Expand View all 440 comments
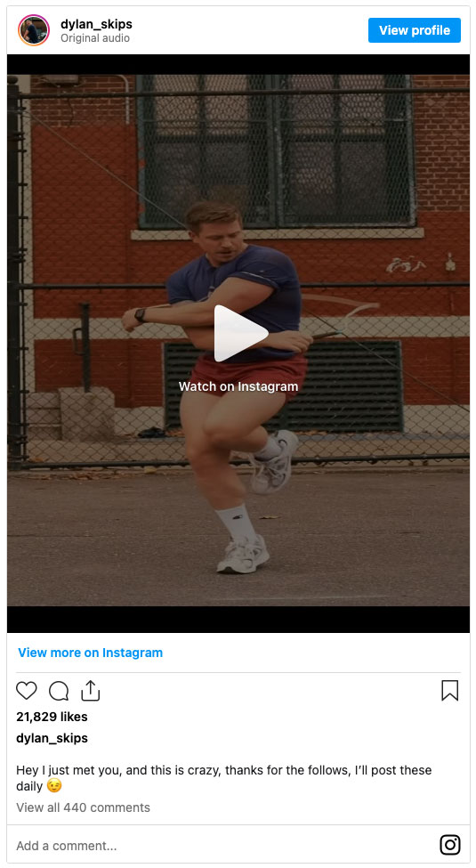Image resolution: width=476 pixels, height=868 pixels. 83,807
